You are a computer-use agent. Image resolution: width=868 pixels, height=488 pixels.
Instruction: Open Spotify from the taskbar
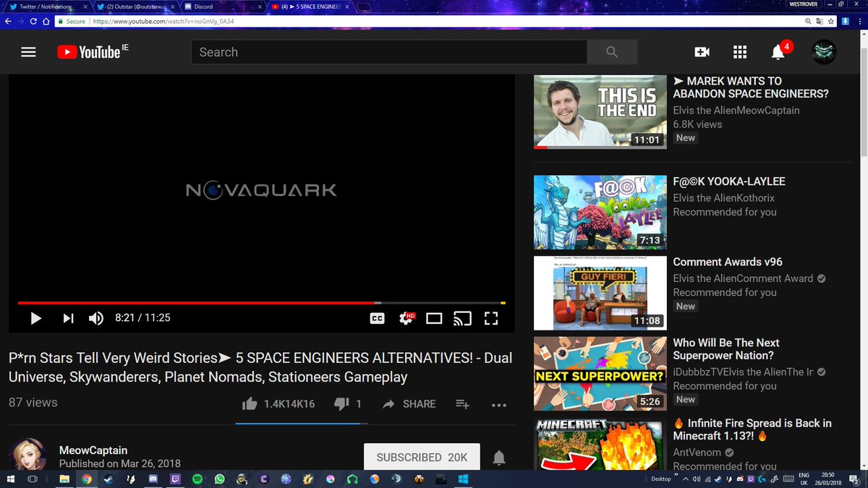pos(197,479)
